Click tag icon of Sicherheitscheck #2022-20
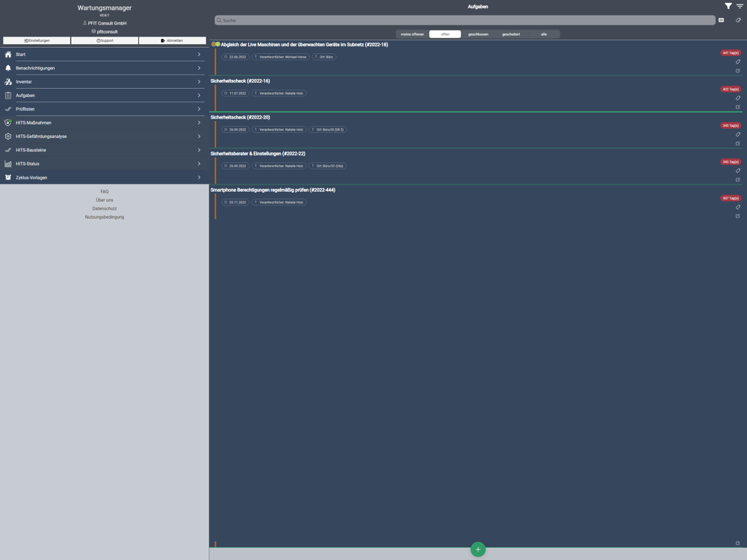The image size is (747, 560). point(738,134)
